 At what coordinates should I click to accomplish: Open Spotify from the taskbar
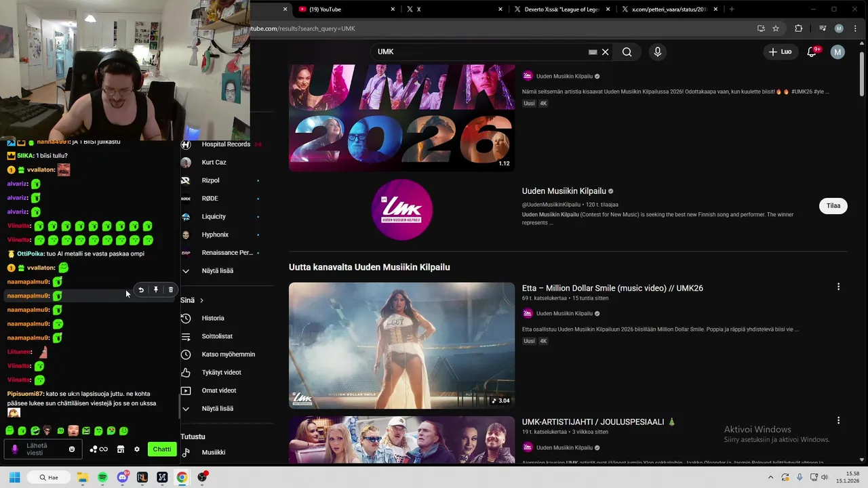[x=102, y=477]
